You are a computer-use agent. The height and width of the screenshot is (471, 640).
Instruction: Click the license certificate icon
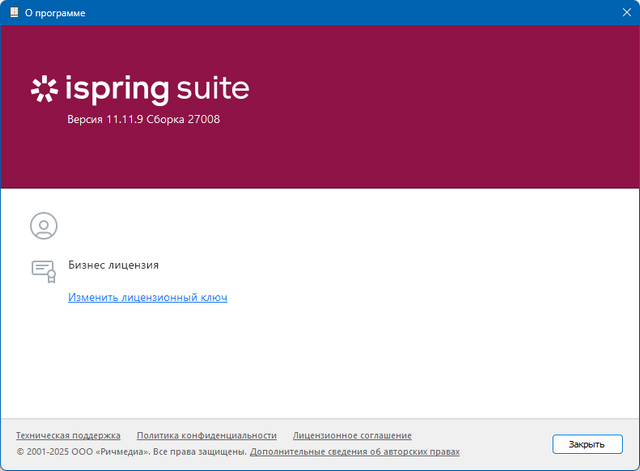[x=44, y=271]
